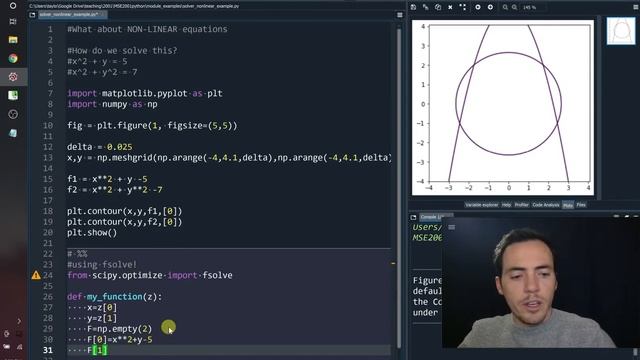Click the webcam overlay menu icon

click(451, 227)
